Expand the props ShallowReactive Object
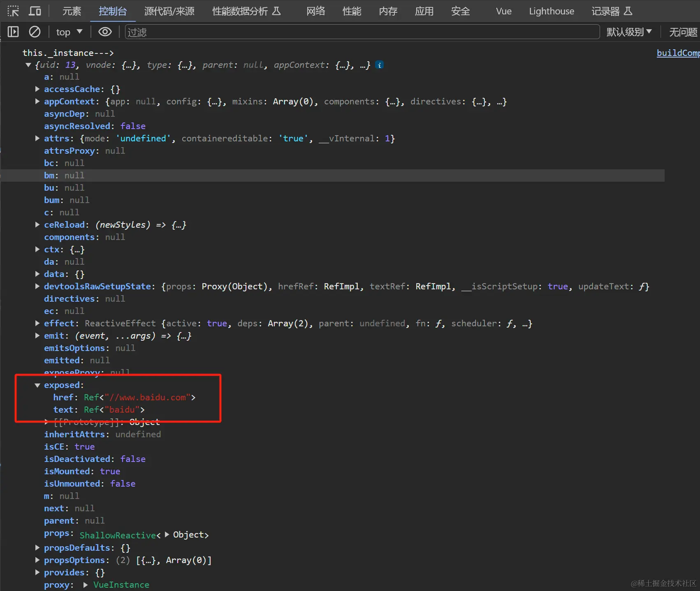The image size is (700, 591). tap(167, 534)
